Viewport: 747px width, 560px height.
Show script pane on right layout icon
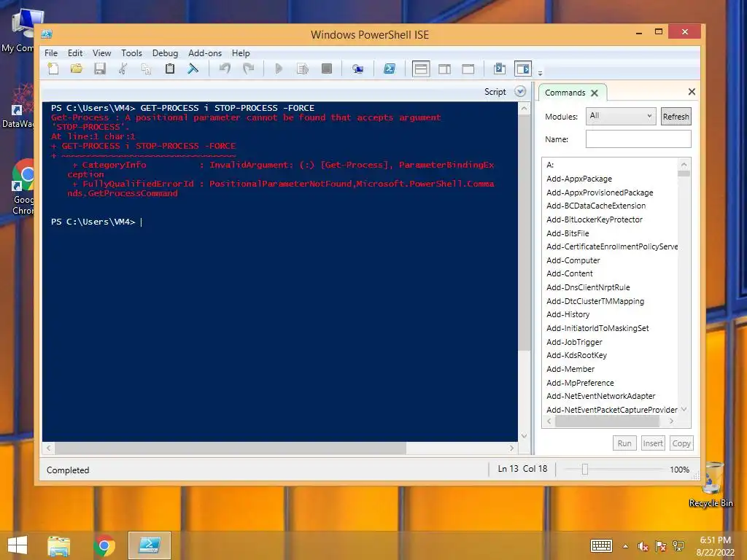(444, 69)
